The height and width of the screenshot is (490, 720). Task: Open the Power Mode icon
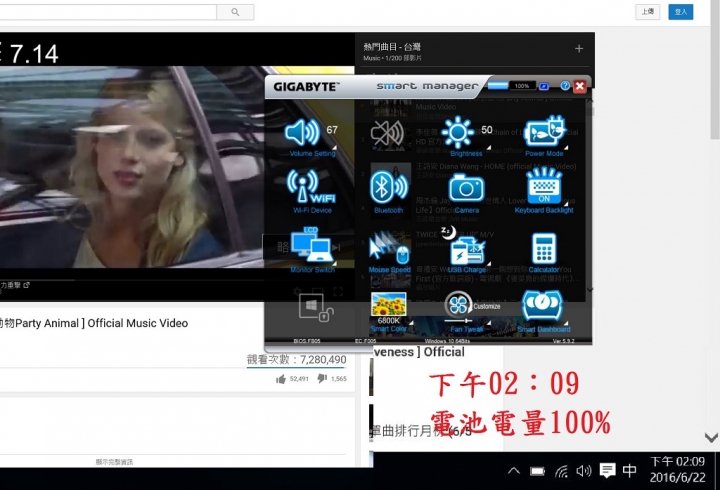coord(545,132)
